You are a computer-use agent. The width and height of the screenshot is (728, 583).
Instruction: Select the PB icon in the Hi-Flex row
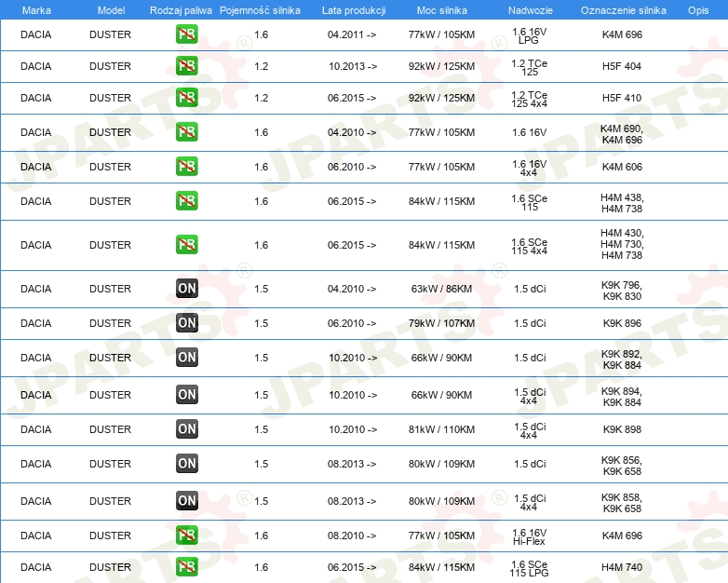coord(186,536)
